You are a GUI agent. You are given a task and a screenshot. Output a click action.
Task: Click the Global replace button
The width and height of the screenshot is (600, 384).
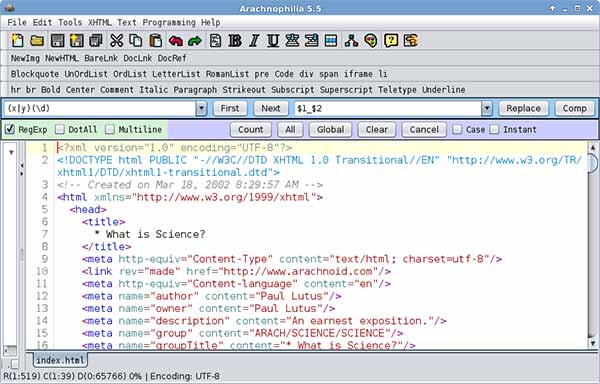(331, 130)
